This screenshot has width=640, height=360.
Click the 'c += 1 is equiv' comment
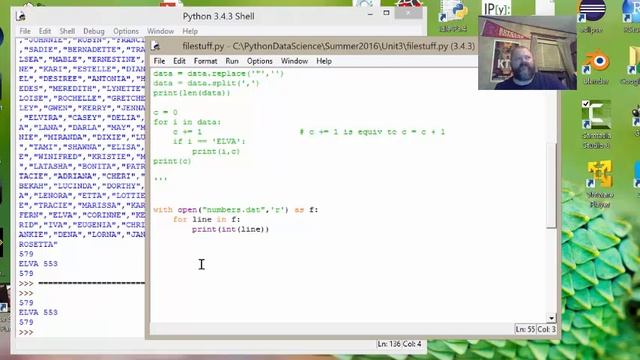[x=372, y=132]
